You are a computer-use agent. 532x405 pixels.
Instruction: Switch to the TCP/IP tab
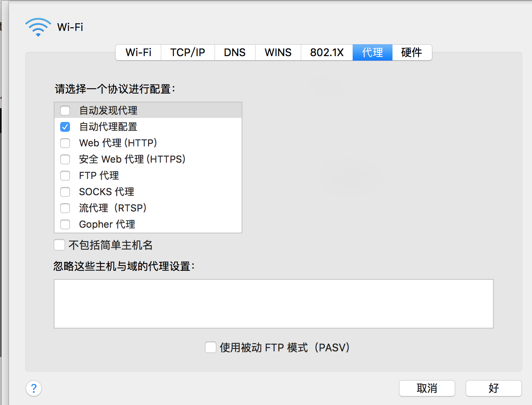click(188, 52)
